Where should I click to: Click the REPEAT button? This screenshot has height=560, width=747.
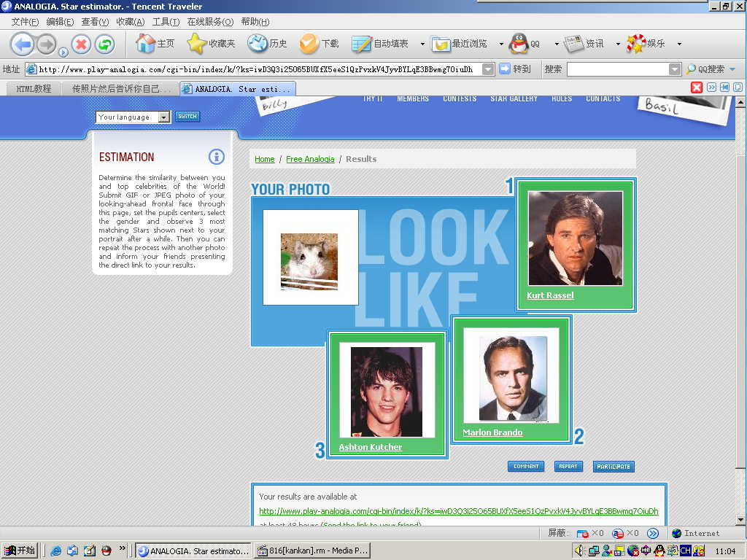tap(568, 467)
